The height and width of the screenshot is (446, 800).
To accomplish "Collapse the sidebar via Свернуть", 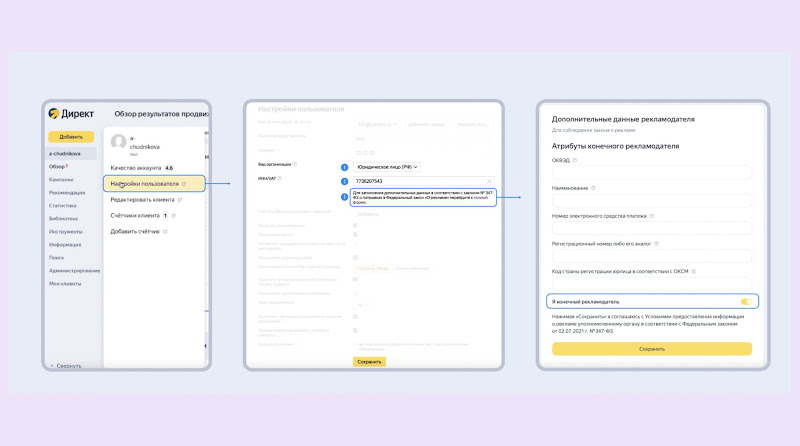I will point(68,365).
